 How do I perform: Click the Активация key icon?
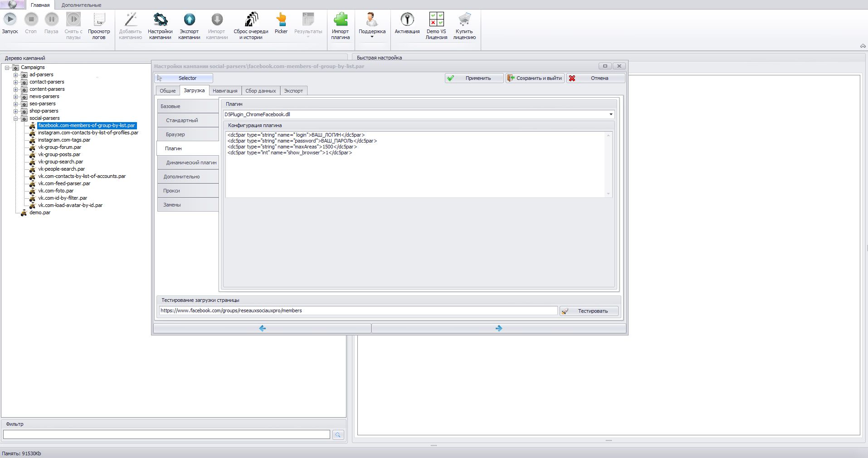point(407,20)
